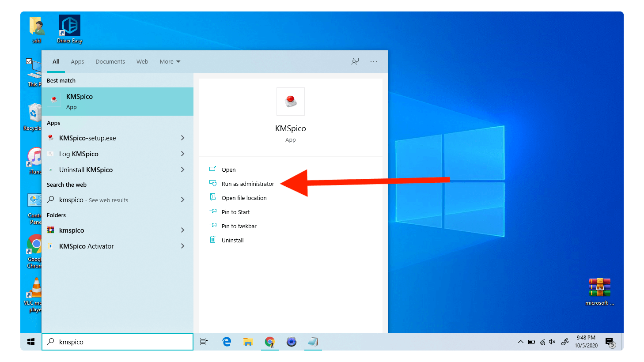Untick the This PC desktop item checkbox
Screen dimensions: 644x362
click(29, 61)
